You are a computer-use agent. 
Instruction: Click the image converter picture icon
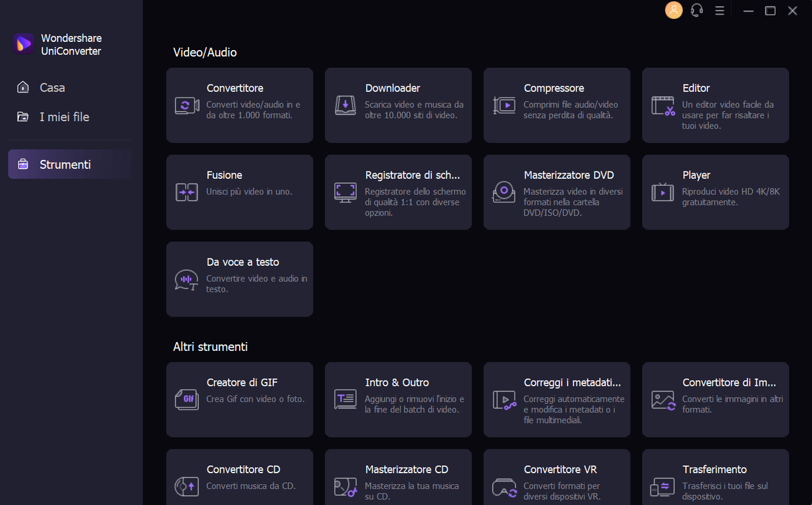pos(664,400)
